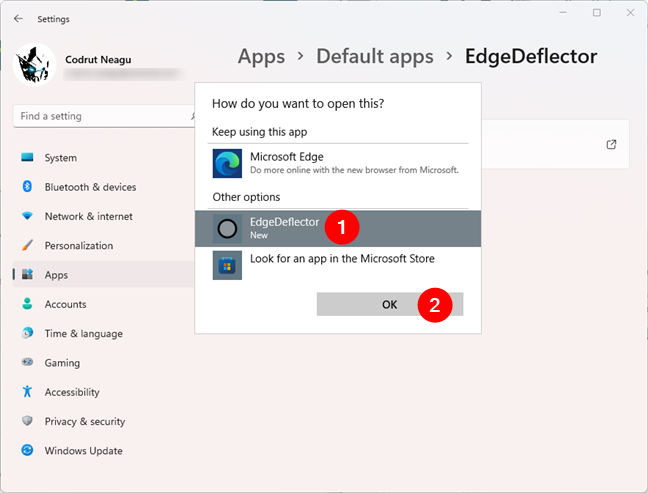Click the Personalization paintbrush icon
This screenshot has height=493, width=648.
(27, 245)
